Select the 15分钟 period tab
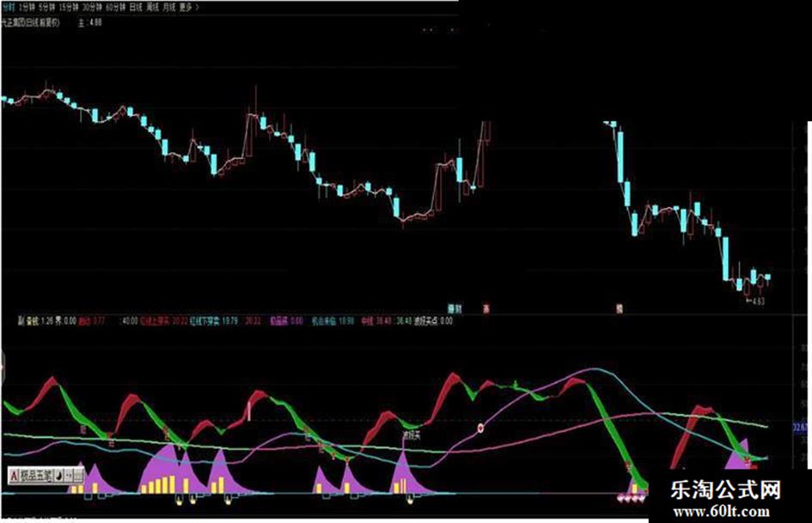Screen dimensions: 812x523 [x=69, y=8]
